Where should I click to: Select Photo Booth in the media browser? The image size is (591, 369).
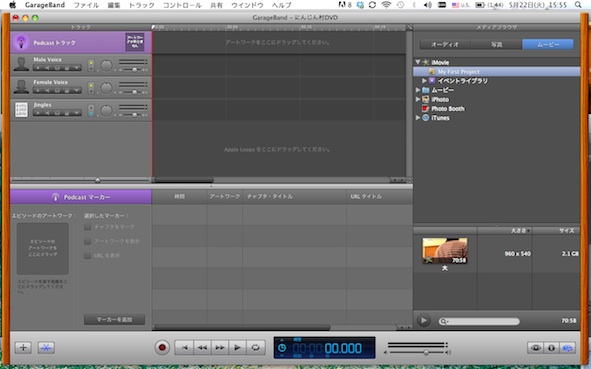coord(448,109)
